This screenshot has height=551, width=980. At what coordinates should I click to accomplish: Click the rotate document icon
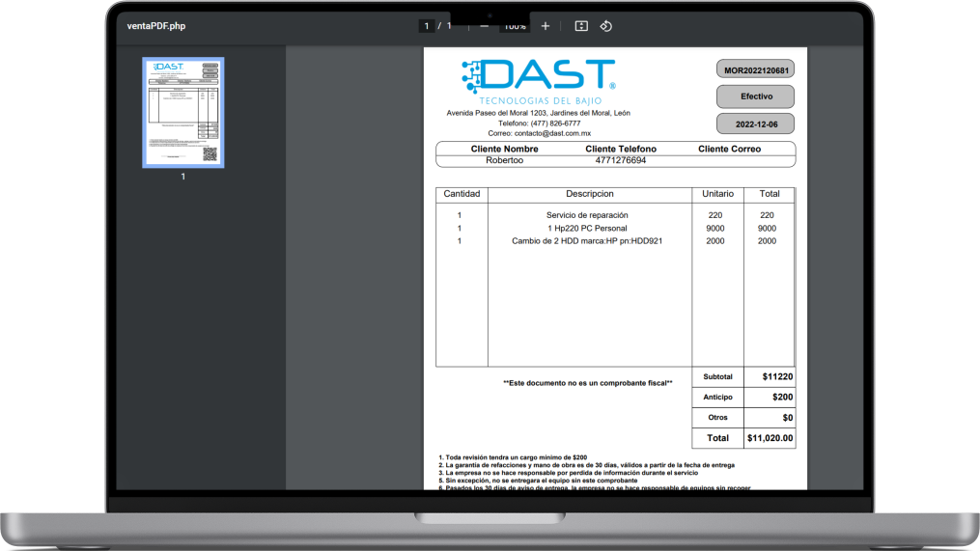(x=605, y=26)
